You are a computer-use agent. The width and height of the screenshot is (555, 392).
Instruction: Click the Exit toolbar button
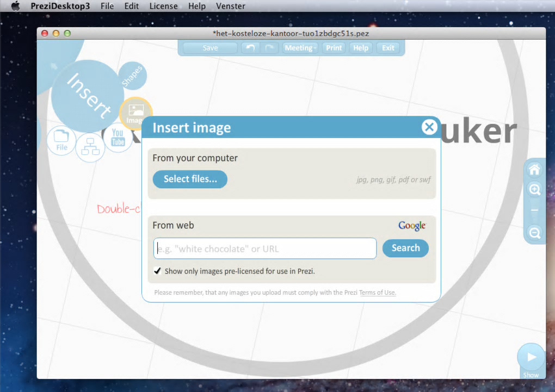(388, 48)
